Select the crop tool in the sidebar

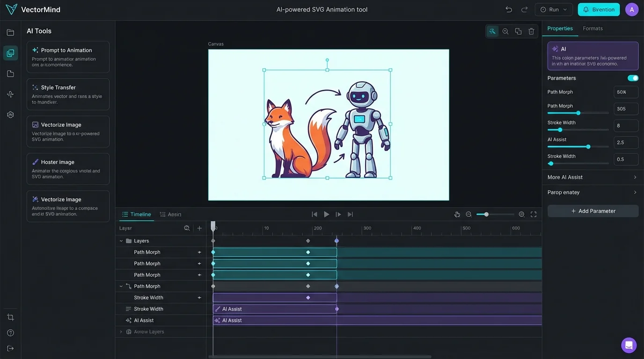10,317
